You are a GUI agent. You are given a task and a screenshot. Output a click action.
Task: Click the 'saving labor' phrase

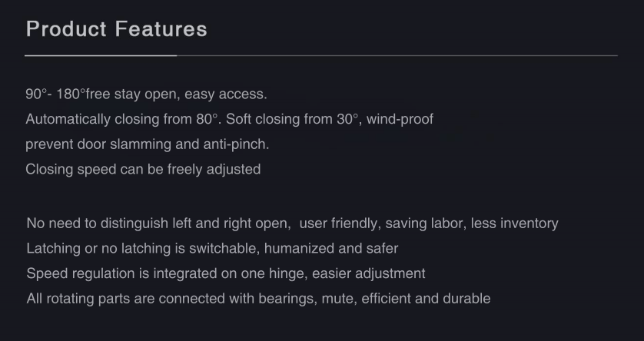click(x=424, y=223)
